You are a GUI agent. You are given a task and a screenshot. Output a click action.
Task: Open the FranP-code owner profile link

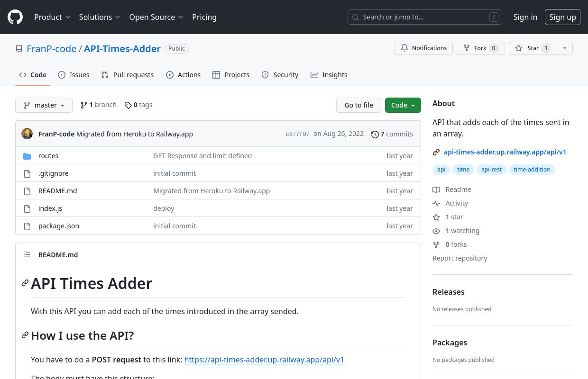tap(52, 49)
